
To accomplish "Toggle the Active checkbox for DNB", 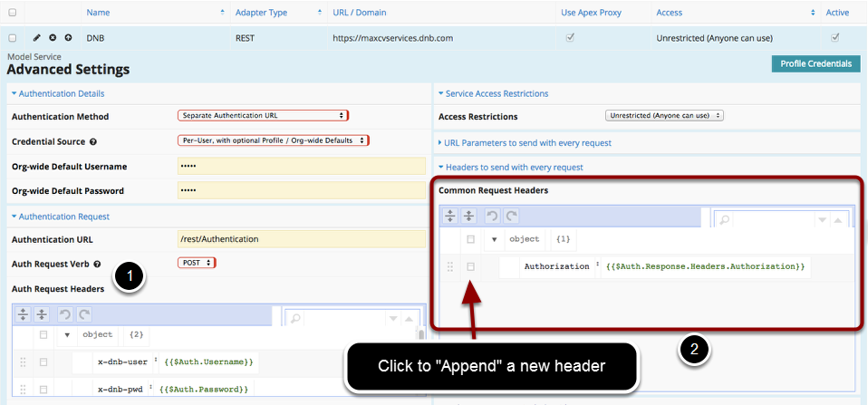I will pos(834,38).
